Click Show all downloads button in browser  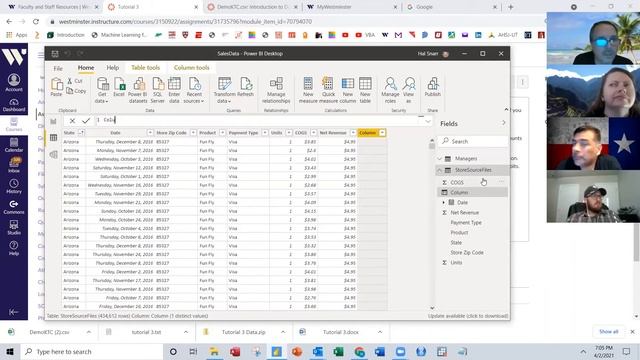(x=609, y=332)
